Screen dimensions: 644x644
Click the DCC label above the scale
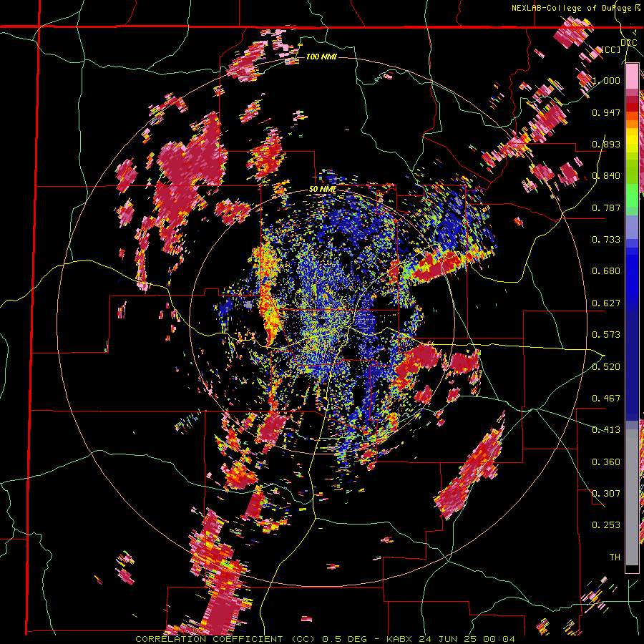(628, 43)
